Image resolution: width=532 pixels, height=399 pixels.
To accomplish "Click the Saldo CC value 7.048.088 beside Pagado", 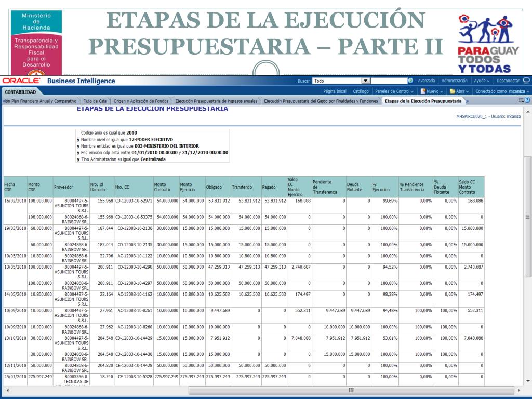I will (301, 338).
